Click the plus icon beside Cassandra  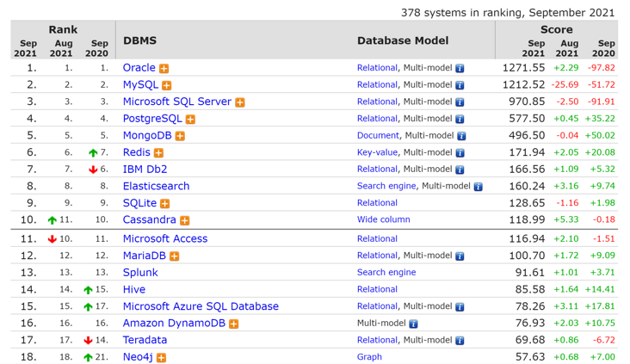[x=184, y=221]
